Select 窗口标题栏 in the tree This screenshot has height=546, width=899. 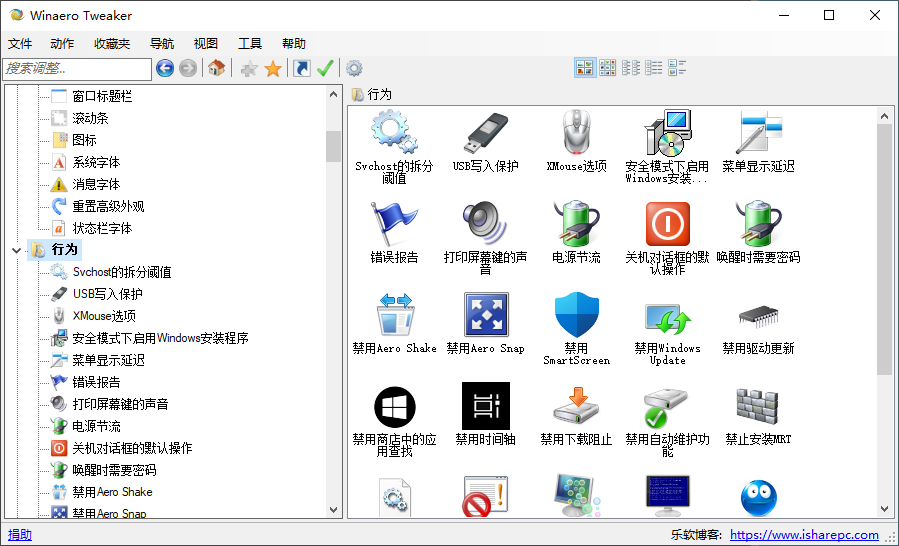coord(102,96)
